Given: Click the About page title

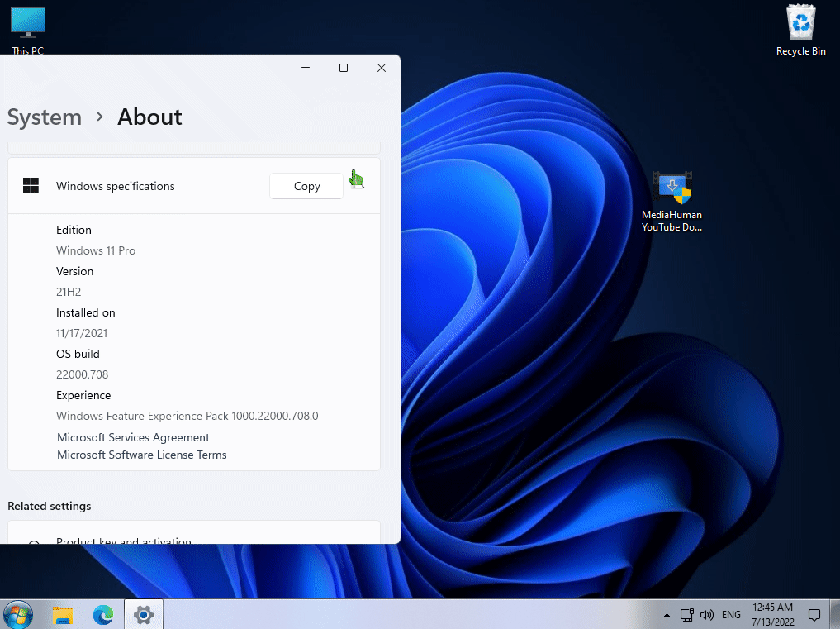Looking at the screenshot, I should point(150,117).
